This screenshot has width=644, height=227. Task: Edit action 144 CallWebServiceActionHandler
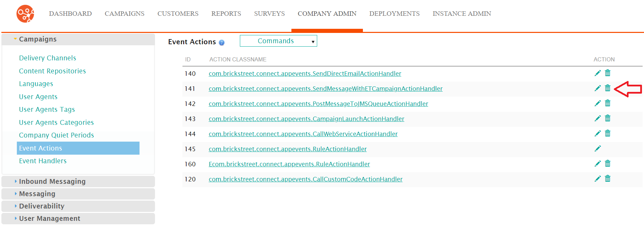(x=598, y=133)
